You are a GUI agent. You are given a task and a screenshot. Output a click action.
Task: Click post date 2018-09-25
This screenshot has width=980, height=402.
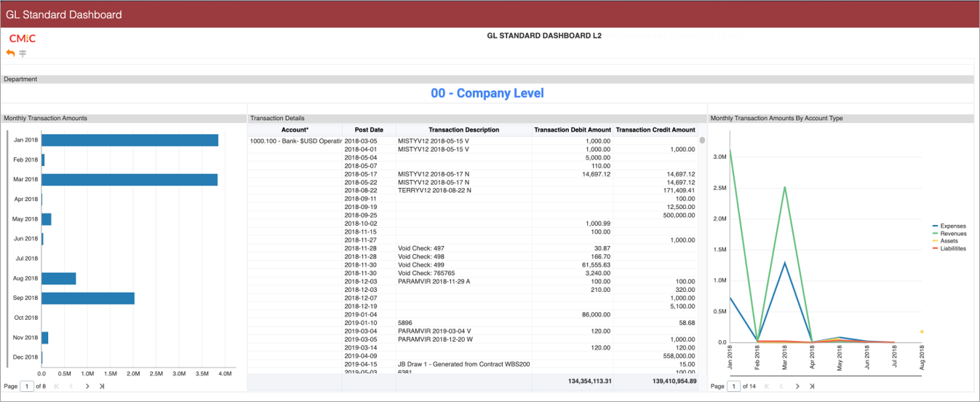click(361, 214)
